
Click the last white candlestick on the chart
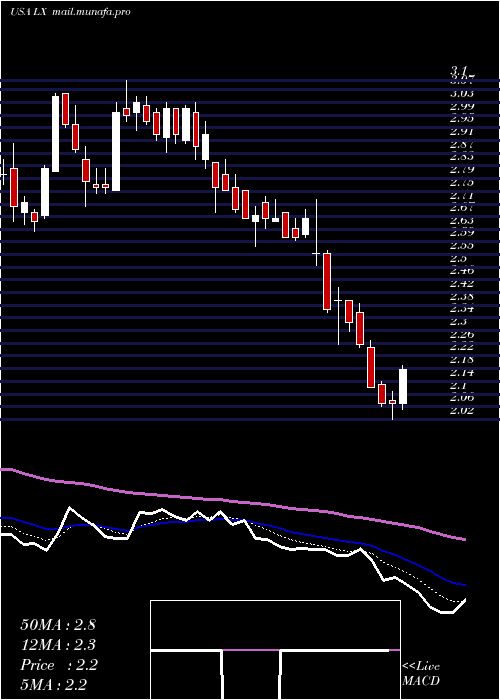coord(403,387)
